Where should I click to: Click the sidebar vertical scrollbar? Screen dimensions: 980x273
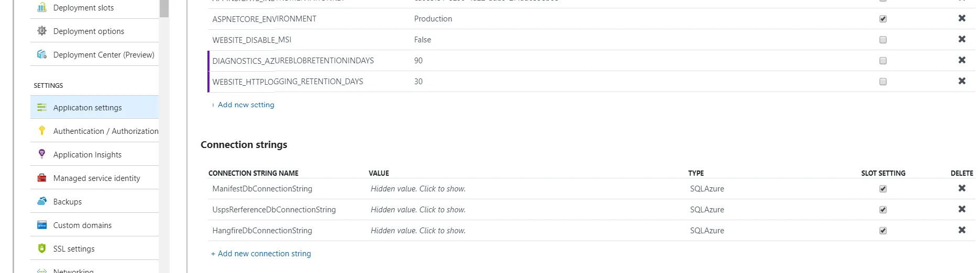click(x=164, y=136)
